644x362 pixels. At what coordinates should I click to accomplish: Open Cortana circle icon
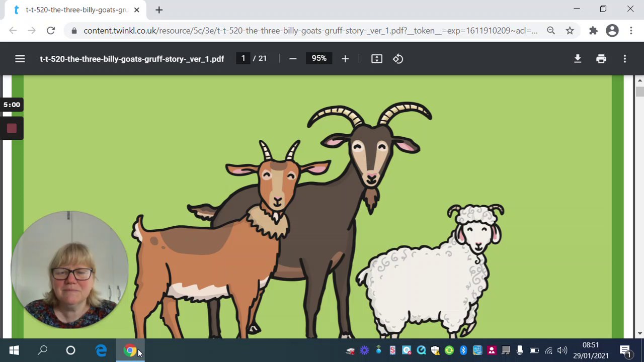70,350
